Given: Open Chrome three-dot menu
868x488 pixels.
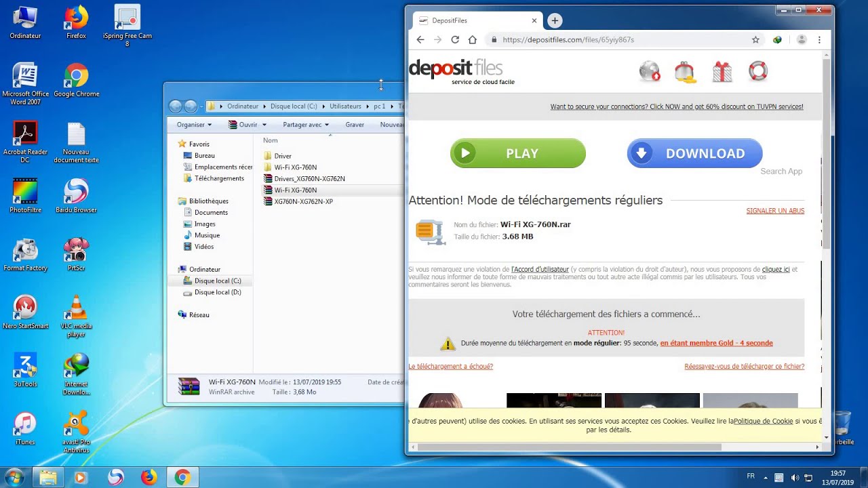Looking at the screenshot, I should click(819, 40).
